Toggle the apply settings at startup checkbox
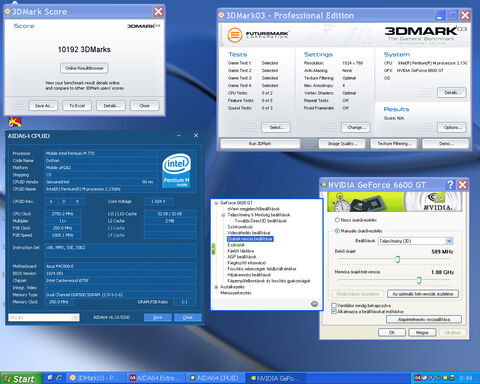Viewport: 480px width, 384px height. tap(334, 311)
